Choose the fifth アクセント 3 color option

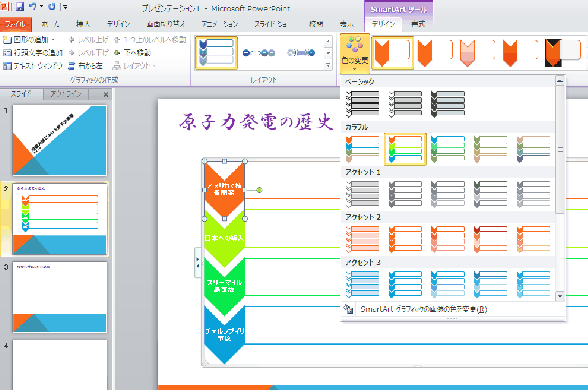[533, 284]
